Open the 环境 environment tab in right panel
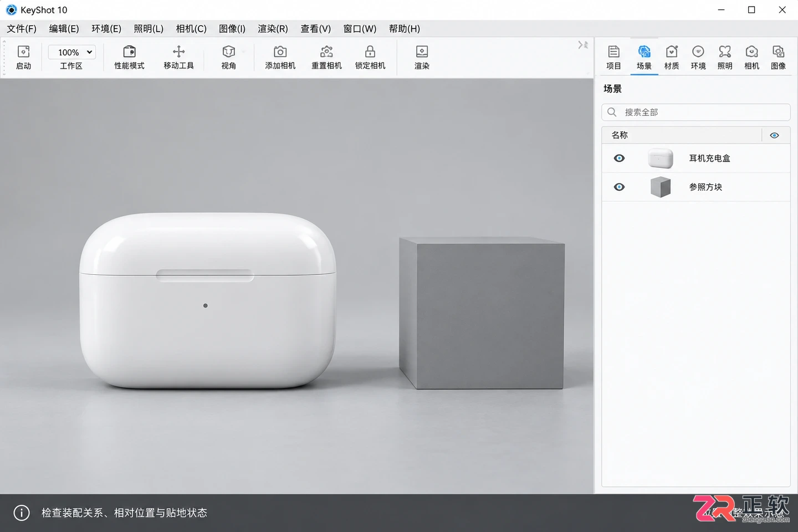 point(698,58)
